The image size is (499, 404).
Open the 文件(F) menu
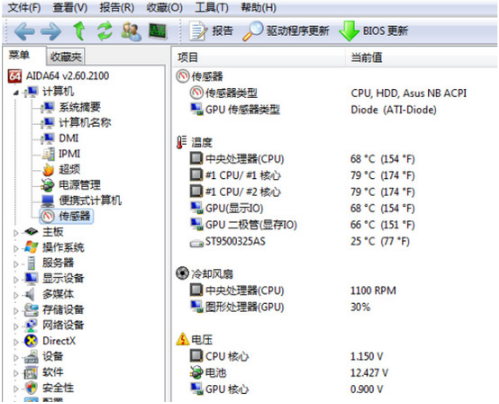24,7
